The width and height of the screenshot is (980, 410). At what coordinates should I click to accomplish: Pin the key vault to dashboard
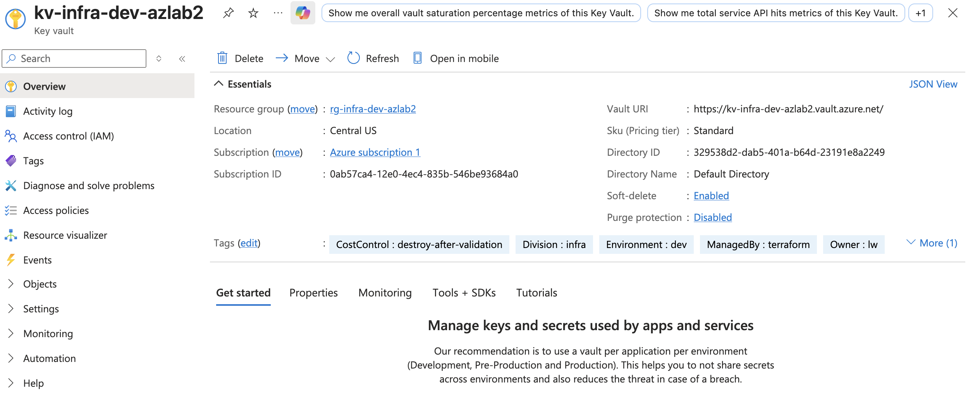coord(229,13)
